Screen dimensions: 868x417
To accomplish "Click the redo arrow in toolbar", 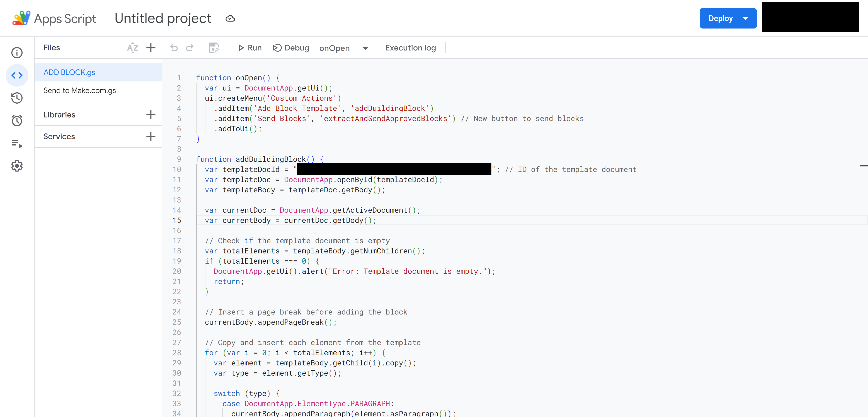I will (190, 48).
